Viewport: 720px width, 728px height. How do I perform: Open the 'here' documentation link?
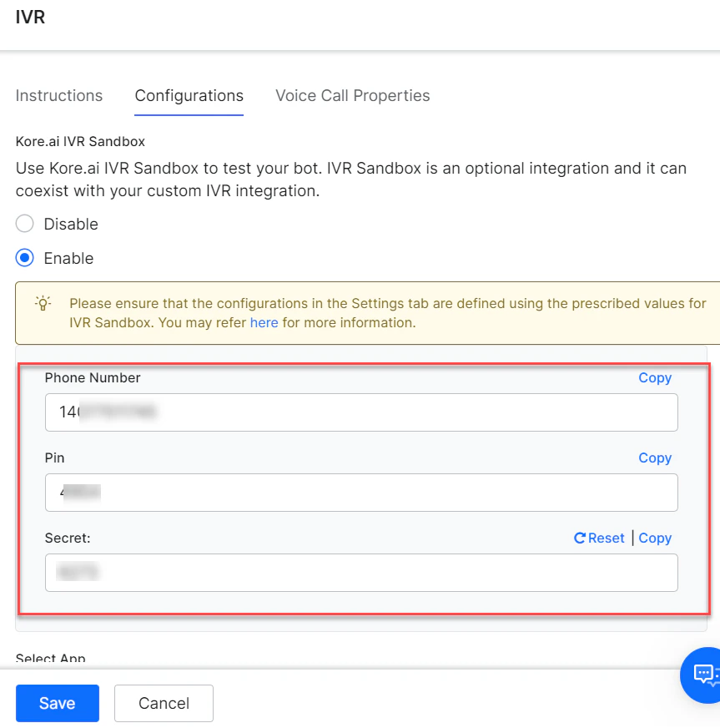264,322
